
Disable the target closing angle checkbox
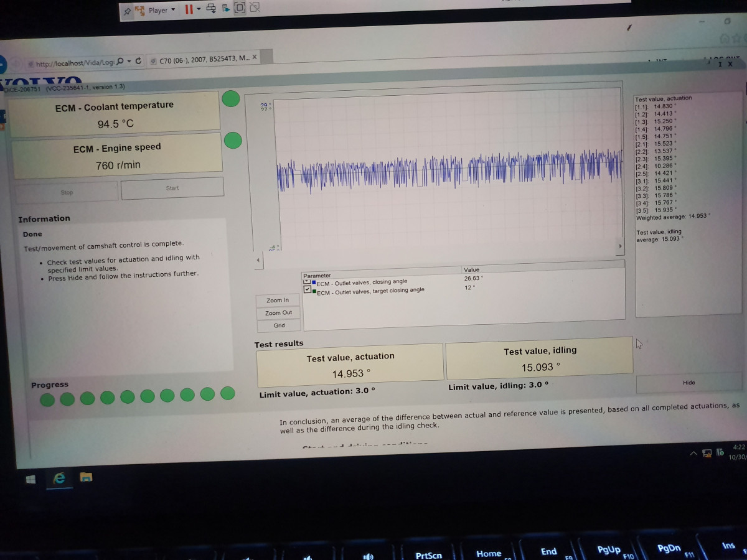307,289
